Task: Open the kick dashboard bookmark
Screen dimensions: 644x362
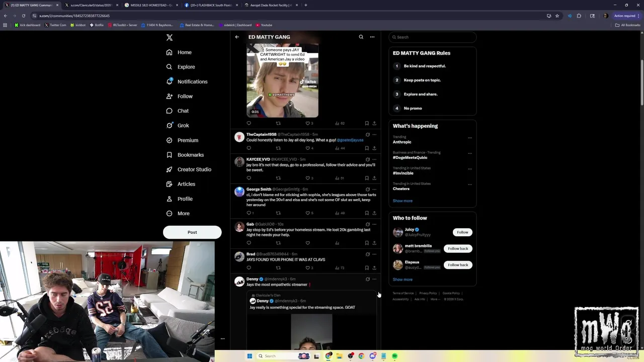Action: pos(28,25)
